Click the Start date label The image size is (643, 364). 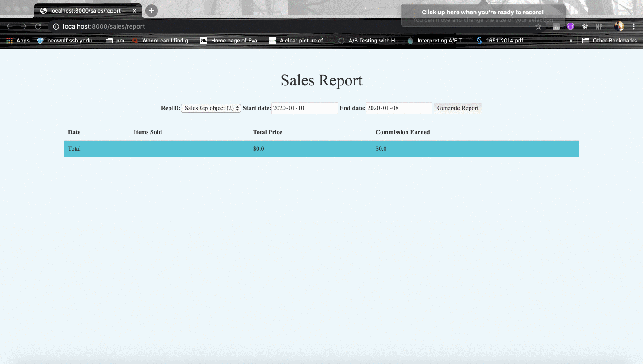coord(257,108)
